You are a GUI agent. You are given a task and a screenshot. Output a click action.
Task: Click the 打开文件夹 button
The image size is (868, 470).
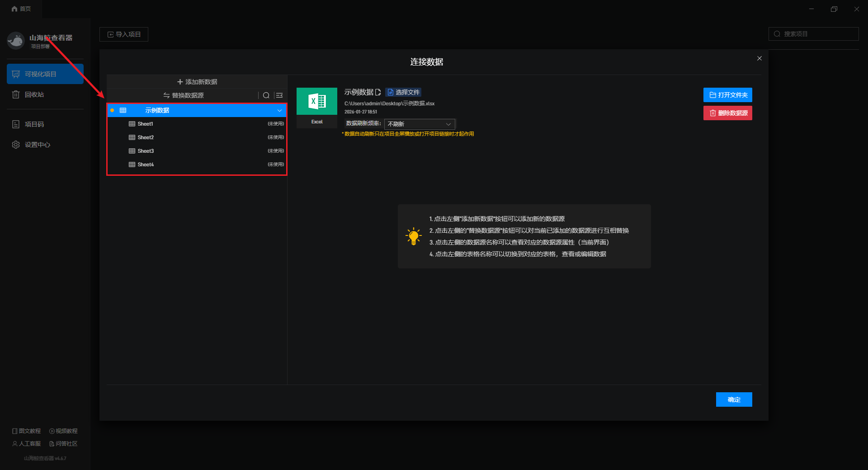(727, 95)
